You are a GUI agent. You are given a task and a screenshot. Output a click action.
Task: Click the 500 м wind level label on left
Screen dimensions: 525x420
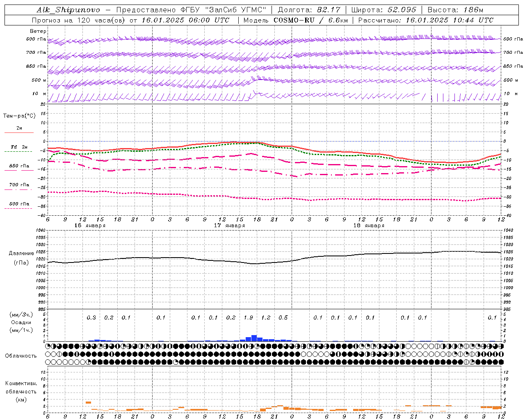39,80
